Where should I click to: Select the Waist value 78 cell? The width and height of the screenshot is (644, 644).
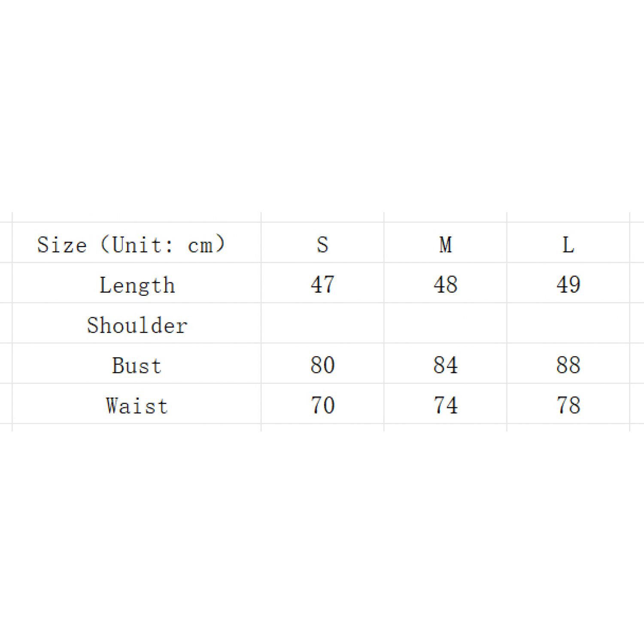(x=568, y=405)
